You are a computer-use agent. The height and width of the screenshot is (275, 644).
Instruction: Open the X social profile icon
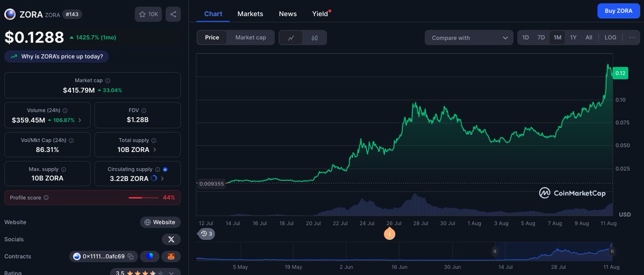tap(171, 240)
